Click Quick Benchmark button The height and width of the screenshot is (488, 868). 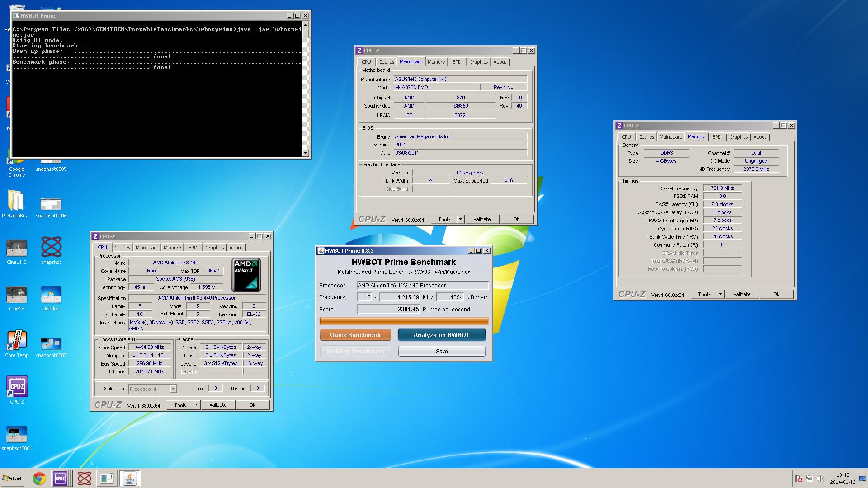coord(355,335)
